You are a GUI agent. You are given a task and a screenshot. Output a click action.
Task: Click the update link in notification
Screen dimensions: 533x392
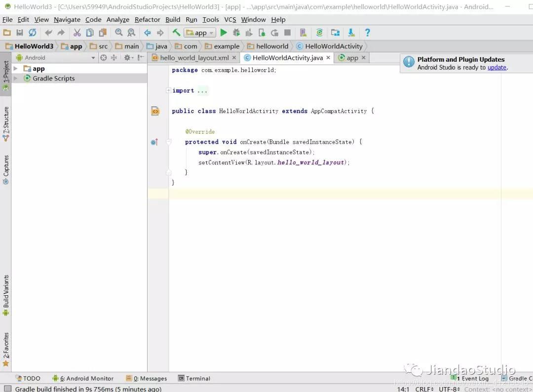(497, 67)
